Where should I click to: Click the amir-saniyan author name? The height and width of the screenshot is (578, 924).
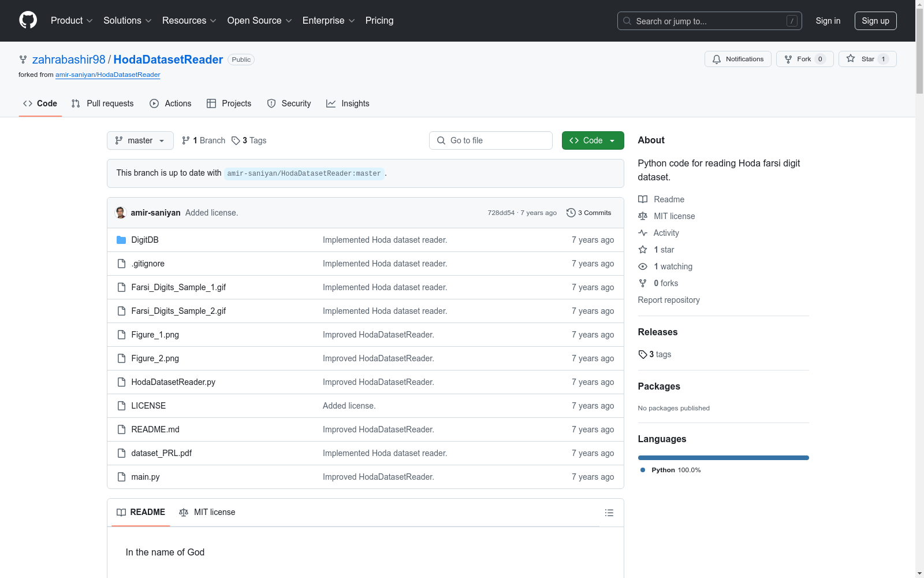156,213
